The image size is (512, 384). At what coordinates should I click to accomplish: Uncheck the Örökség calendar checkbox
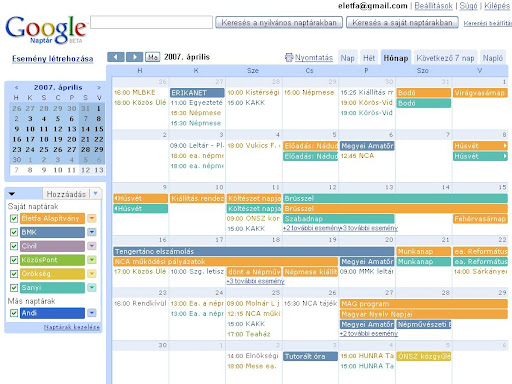pos(14,274)
